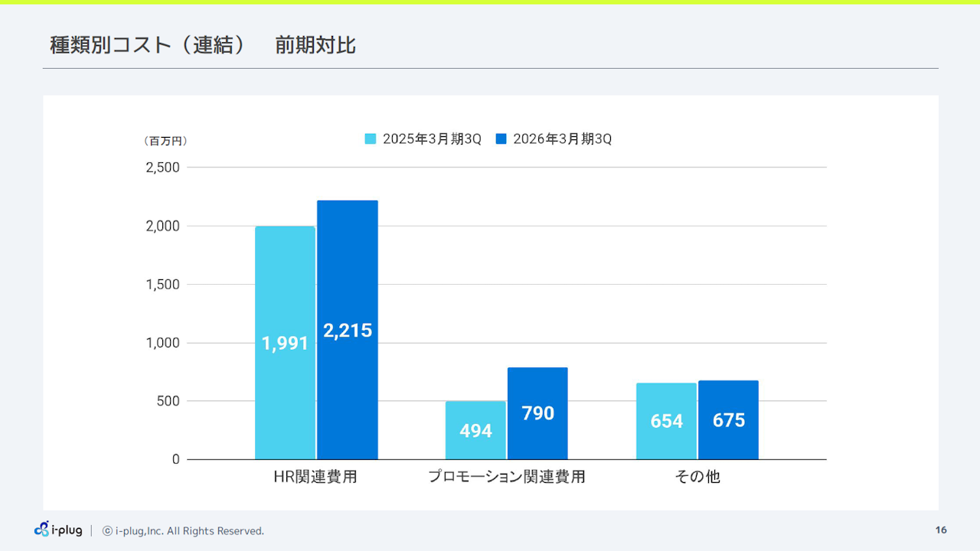Select the プロモーション bar labeled 494

tap(475, 430)
